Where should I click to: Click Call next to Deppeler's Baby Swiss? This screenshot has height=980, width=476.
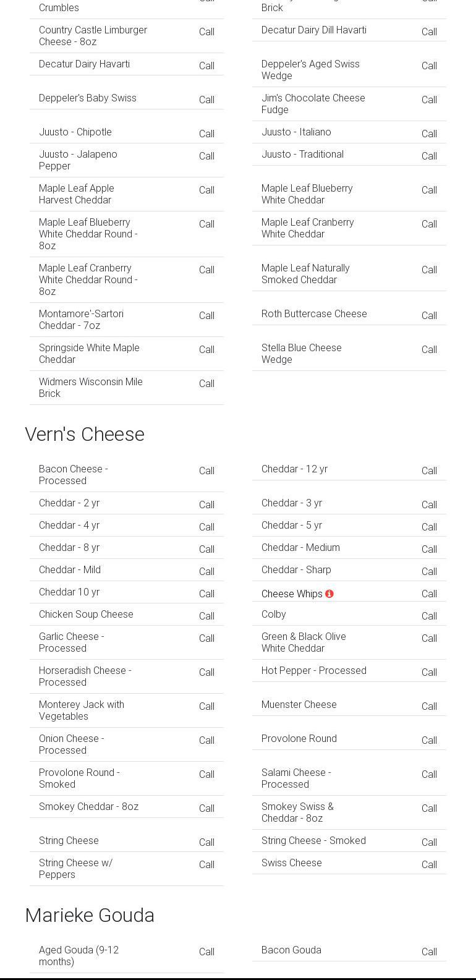(x=206, y=100)
